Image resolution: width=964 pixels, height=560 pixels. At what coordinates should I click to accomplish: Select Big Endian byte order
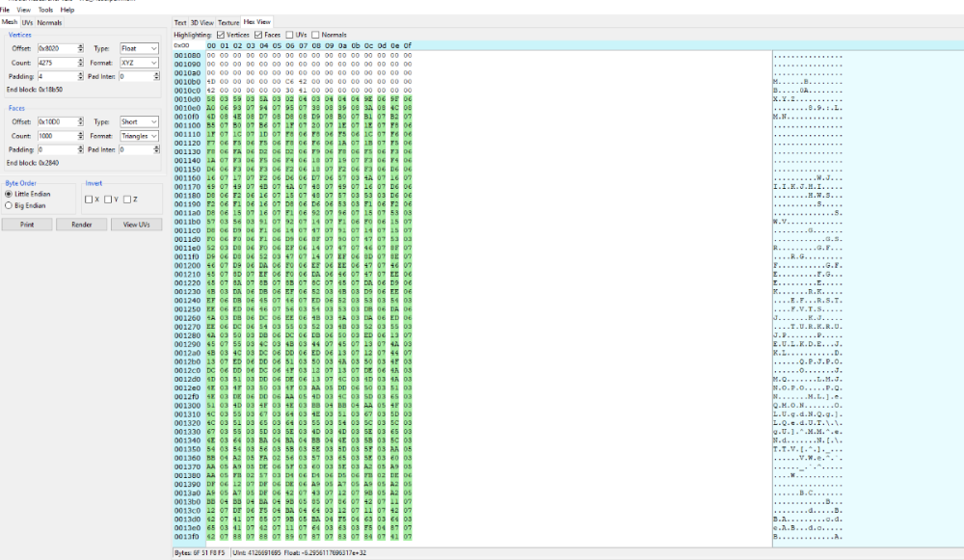[10, 205]
